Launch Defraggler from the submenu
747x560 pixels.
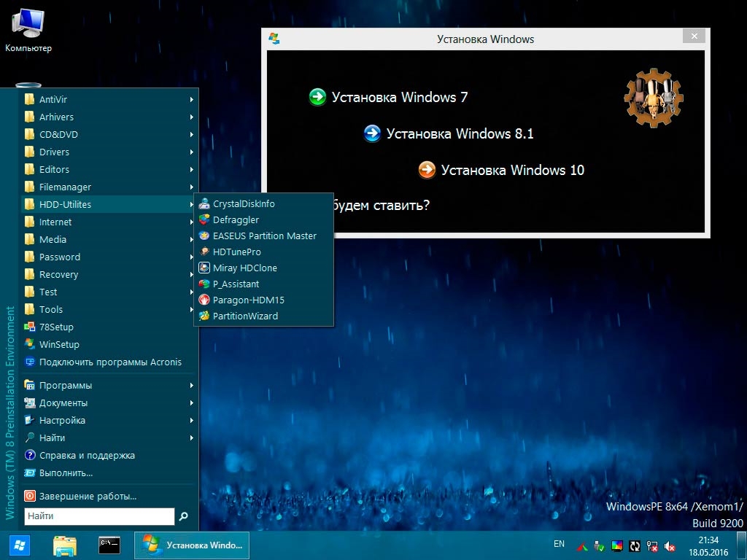[x=263, y=220]
